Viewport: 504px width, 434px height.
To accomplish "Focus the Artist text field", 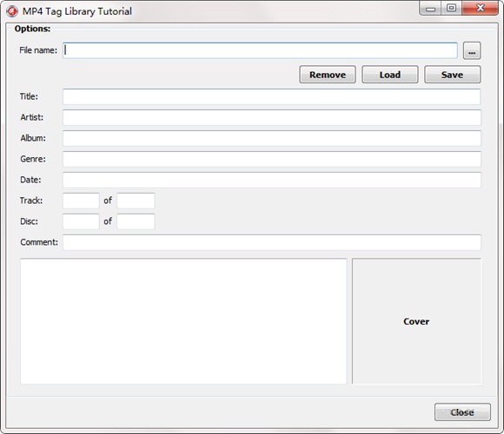I will (272, 117).
